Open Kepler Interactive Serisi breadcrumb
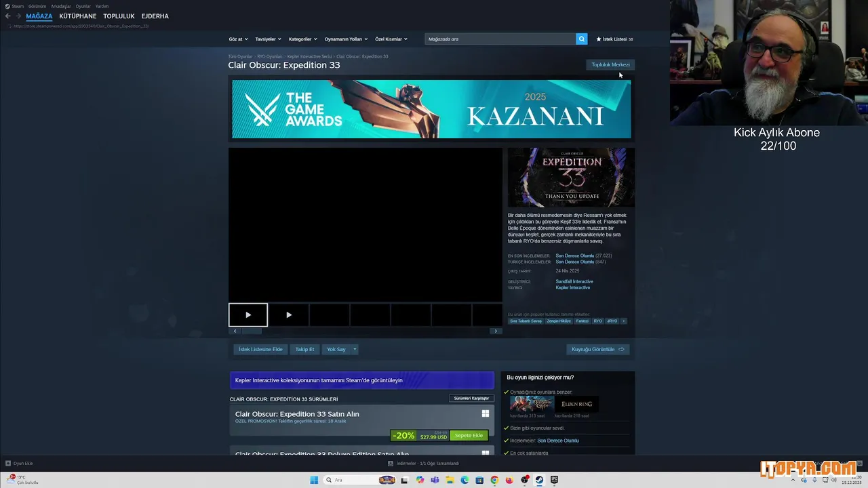The height and width of the screenshot is (488, 868). pos(309,57)
